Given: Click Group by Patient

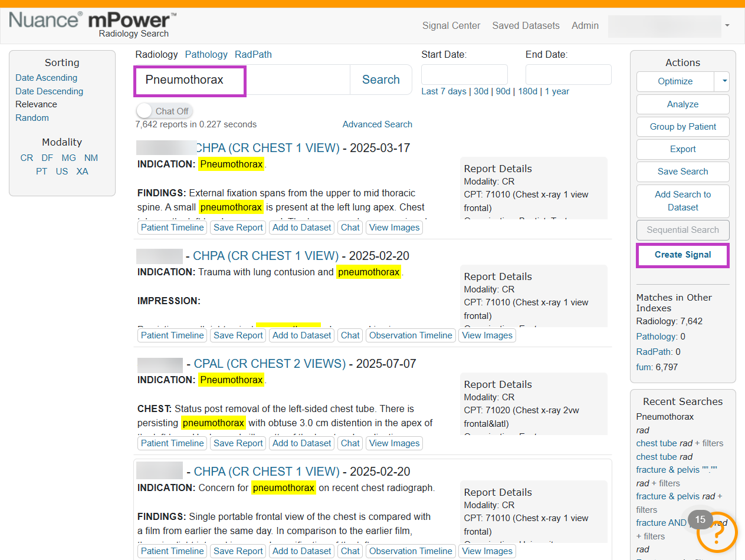Looking at the screenshot, I should coord(683,127).
